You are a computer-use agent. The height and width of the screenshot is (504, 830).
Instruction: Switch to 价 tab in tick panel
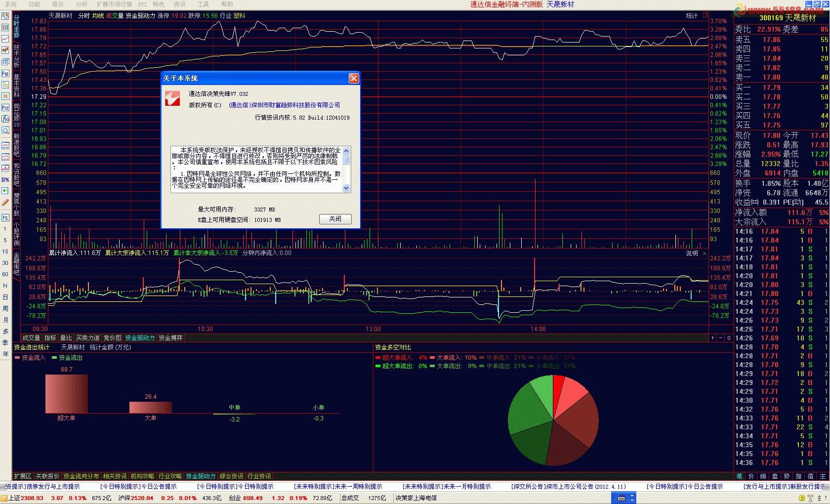(x=751, y=476)
